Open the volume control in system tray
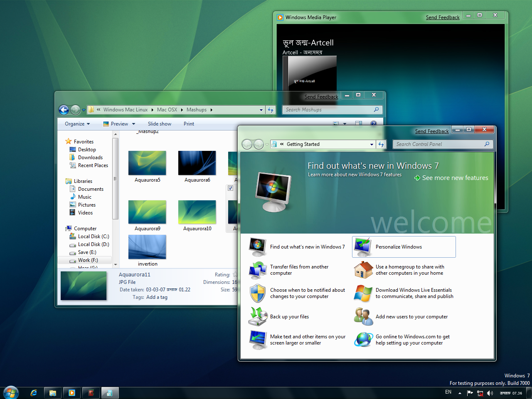 click(x=490, y=393)
